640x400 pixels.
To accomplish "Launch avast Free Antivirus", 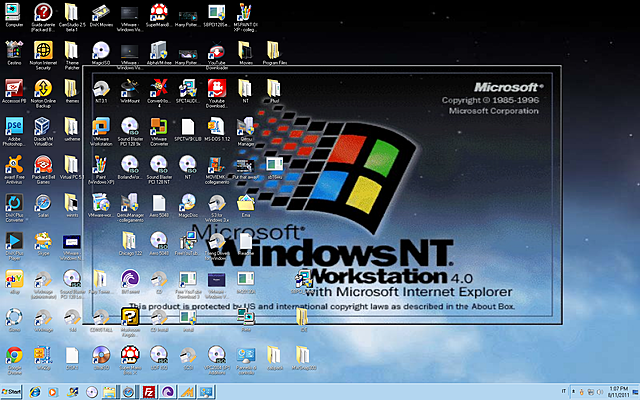I will (x=14, y=169).
